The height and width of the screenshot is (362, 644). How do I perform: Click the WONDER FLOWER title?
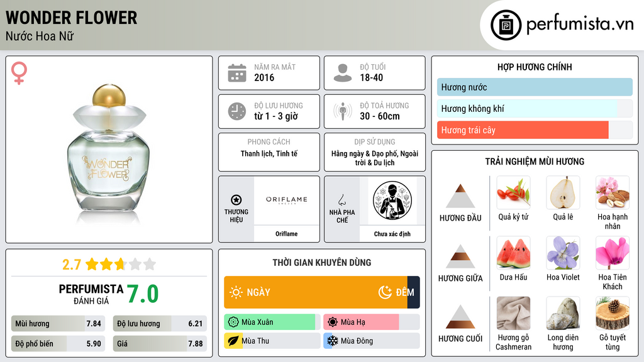pyautogui.click(x=72, y=18)
